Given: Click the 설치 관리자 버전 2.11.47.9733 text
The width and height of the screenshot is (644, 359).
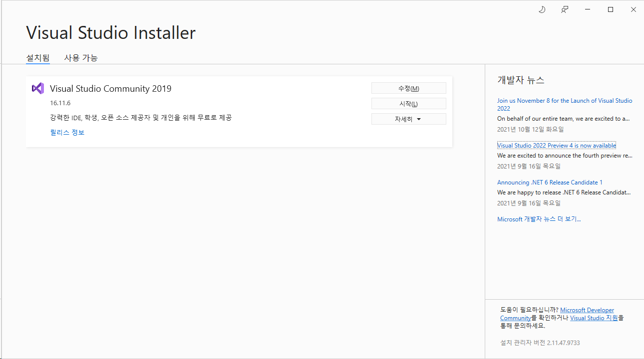Looking at the screenshot, I should (540, 343).
